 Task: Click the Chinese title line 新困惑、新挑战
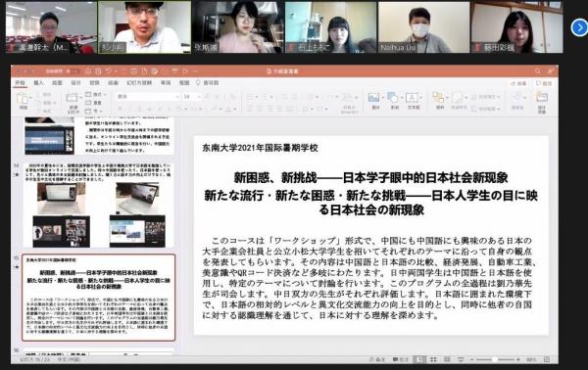(x=370, y=177)
